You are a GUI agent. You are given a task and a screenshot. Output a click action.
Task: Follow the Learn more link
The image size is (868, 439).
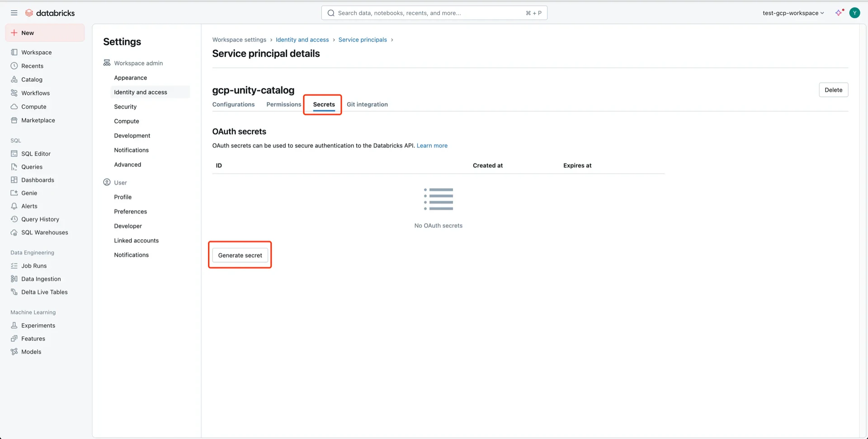[x=432, y=146]
